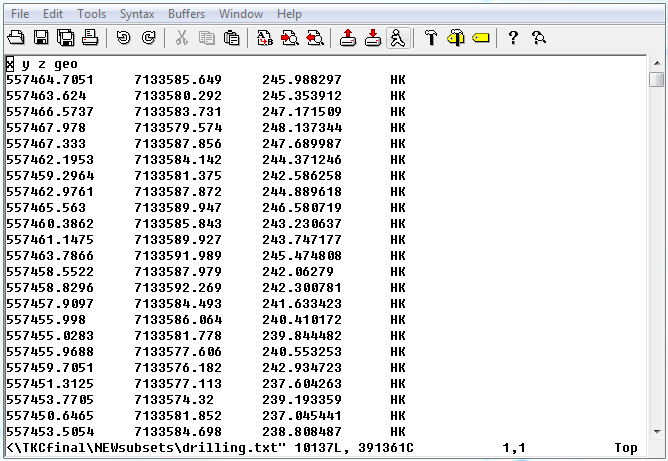Click z value 244.371246

tap(302, 160)
